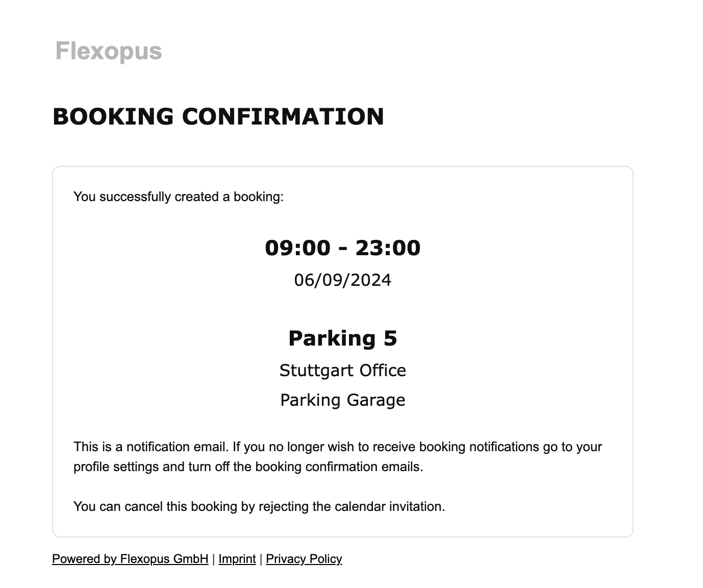
Task: Select the booking date 06/09/2024
Action: pos(343,280)
